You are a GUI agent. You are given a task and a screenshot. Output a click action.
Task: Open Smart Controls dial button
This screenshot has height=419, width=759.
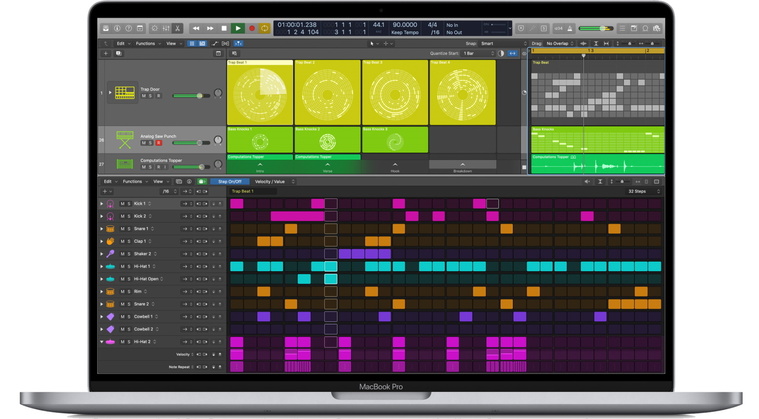tap(155, 29)
